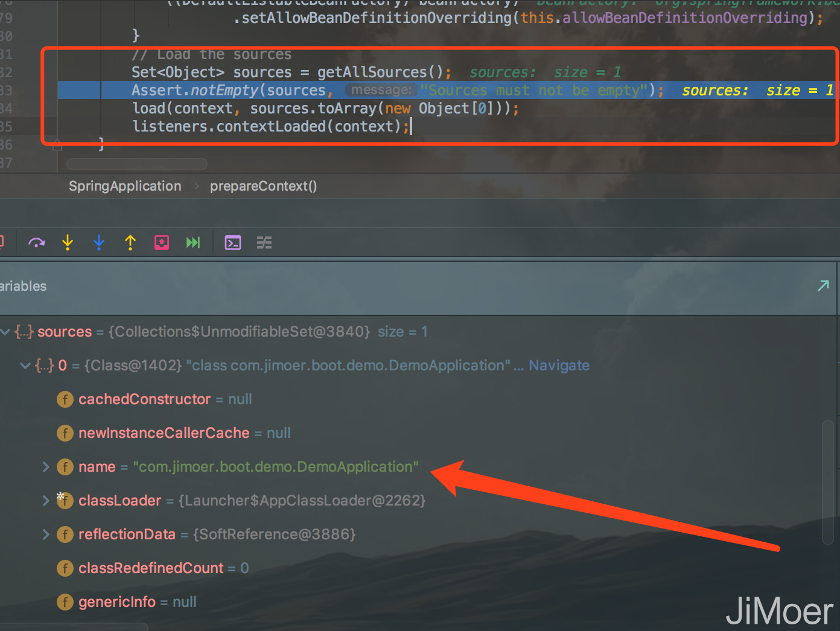Click the "com.jimoer.boot.demo.DemoApplication" name value
The width and height of the screenshot is (840, 631).
click(x=276, y=467)
